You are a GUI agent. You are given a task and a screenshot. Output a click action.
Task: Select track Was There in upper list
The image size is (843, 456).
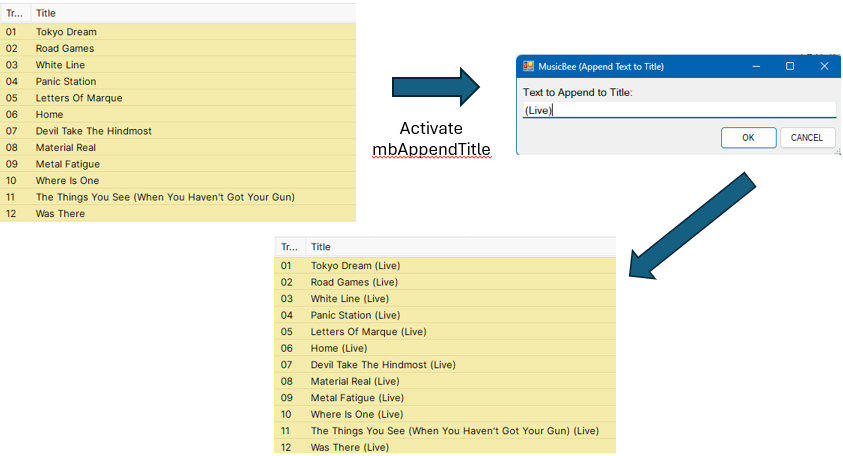point(178,213)
